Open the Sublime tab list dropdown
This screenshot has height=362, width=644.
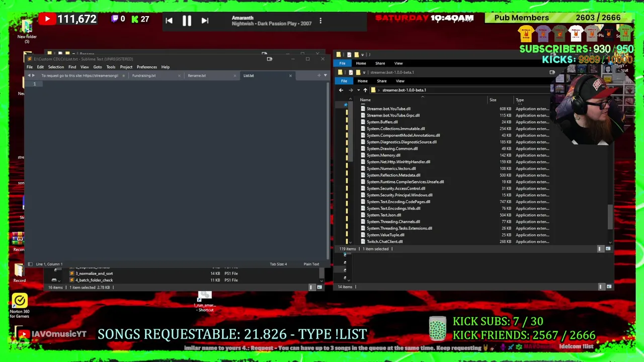pyautogui.click(x=325, y=75)
